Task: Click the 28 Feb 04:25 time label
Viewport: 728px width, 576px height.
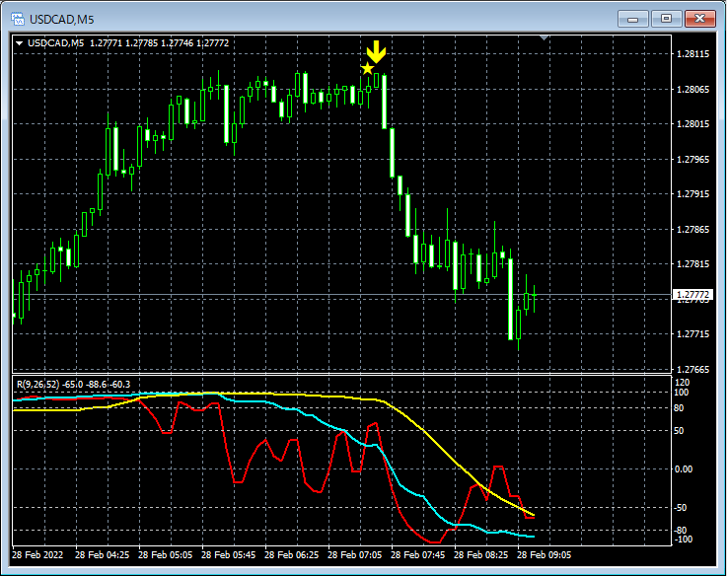Action: [x=103, y=555]
